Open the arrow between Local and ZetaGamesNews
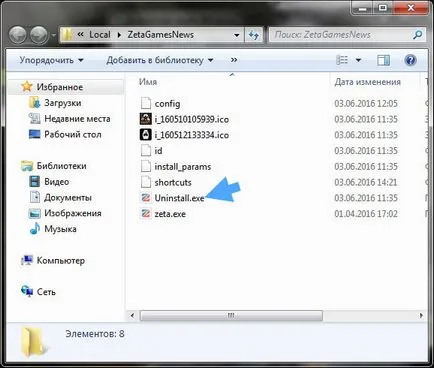The image size is (434, 368). 119,35
